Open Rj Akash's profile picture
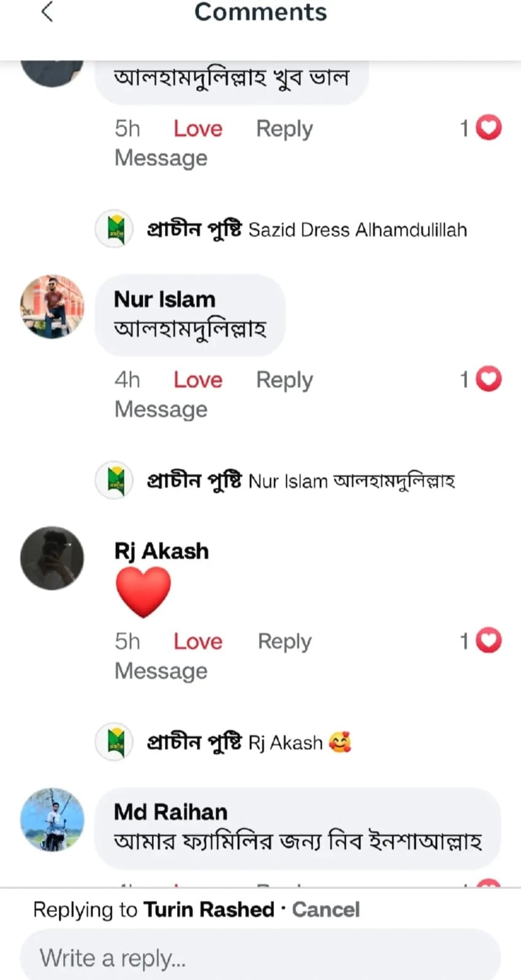 click(52, 558)
